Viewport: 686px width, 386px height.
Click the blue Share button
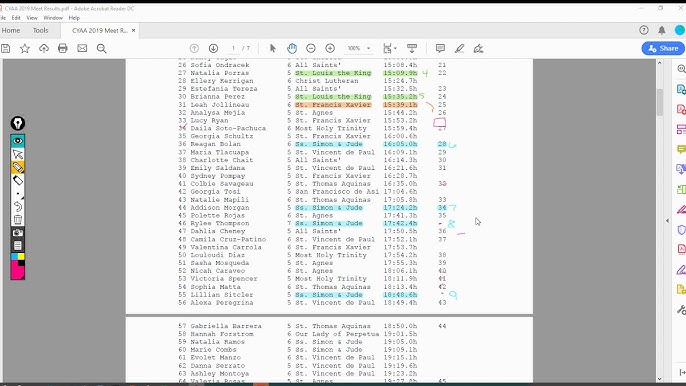(x=663, y=49)
